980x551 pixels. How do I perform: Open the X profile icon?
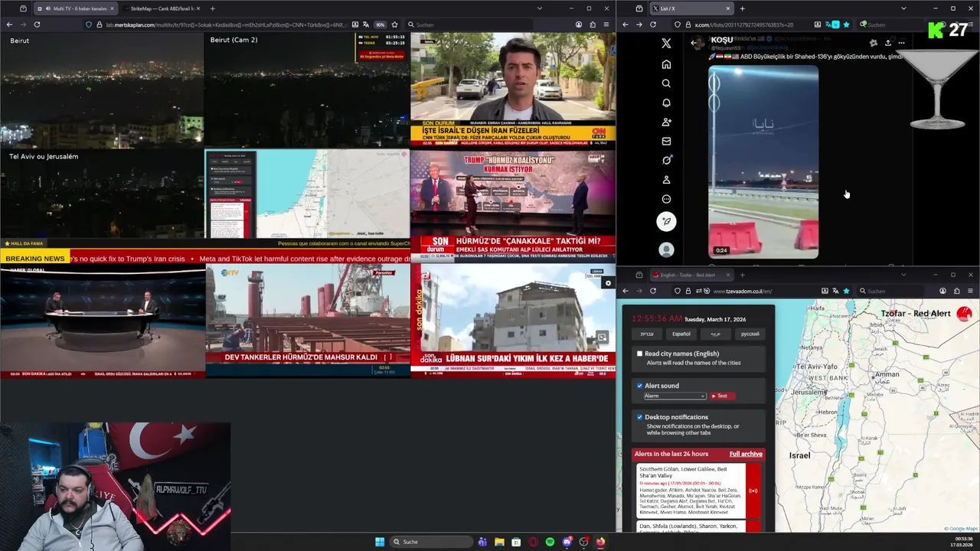[x=666, y=180]
